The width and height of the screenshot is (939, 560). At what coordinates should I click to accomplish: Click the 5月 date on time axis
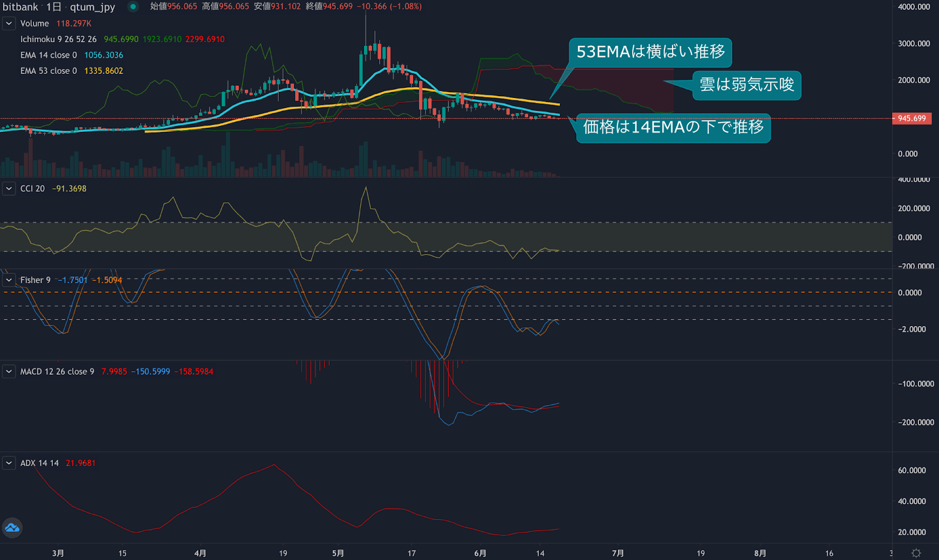click(338, 553)
